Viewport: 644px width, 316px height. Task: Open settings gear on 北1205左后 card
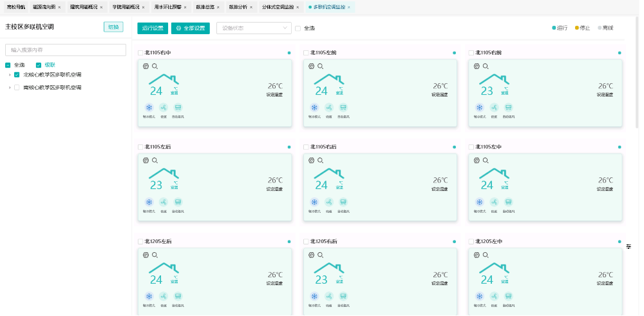click(x=146, y=255)
